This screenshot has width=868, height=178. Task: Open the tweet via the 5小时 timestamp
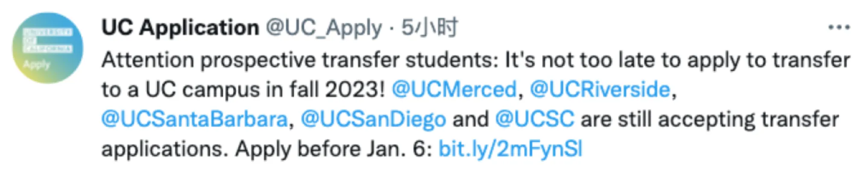pos(429,28)
